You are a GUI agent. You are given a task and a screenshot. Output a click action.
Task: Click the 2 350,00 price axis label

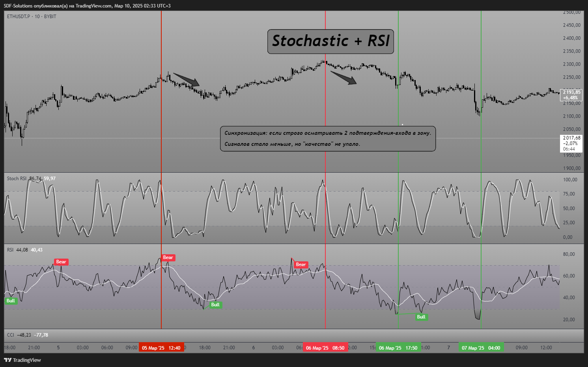pos(572,51)
